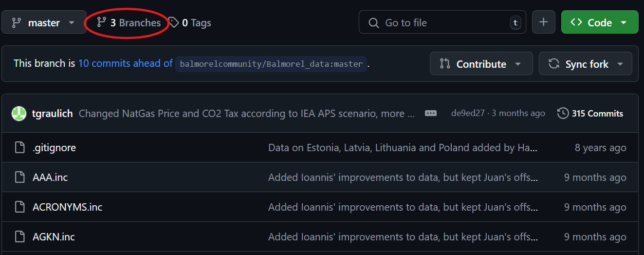
Task: Open the green Code dropdown button
Action: (599, 22)
